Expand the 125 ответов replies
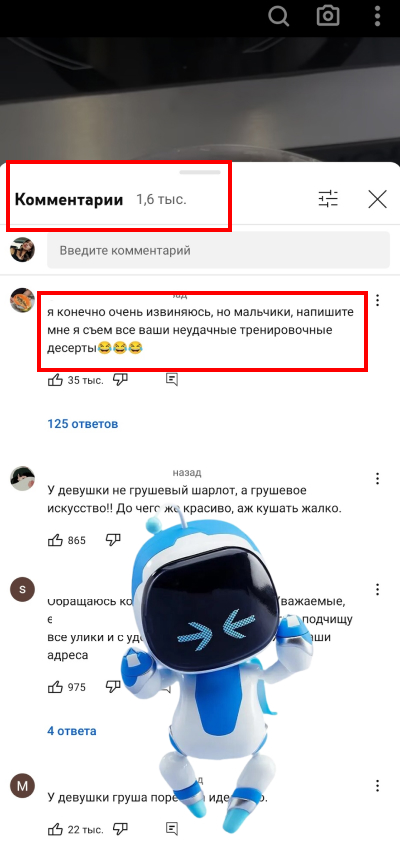400x852 pixels. (83, 423)
